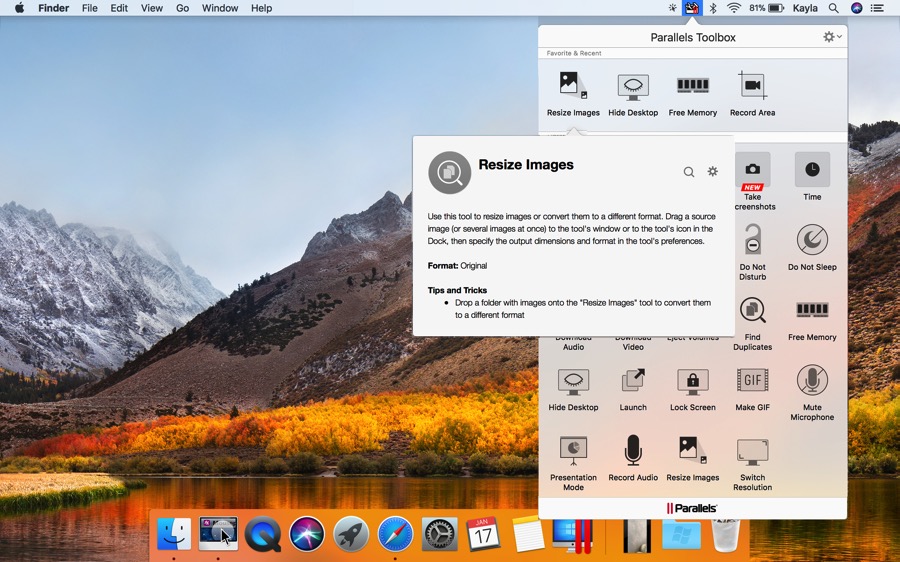Image resolution: width=900 pixels, height=562 pixels.
Task: Launch the Record Area tool
Action: tap(752, 94)
